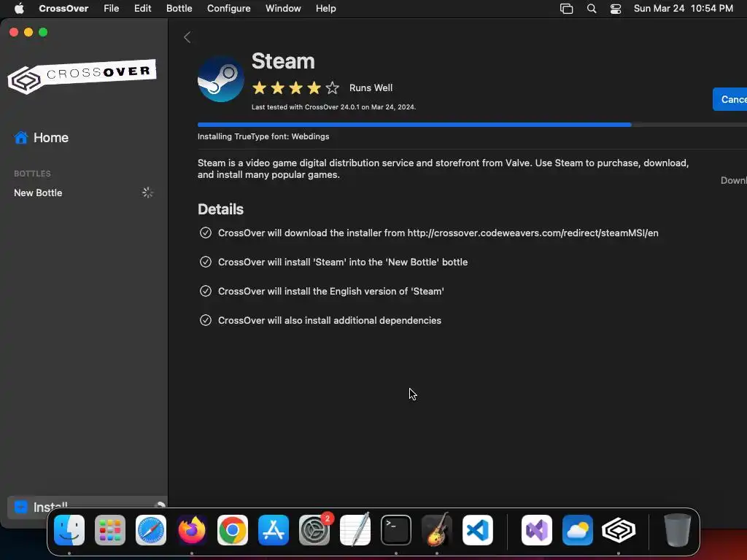Click the date and time in menu bar

tap(683, 8)
